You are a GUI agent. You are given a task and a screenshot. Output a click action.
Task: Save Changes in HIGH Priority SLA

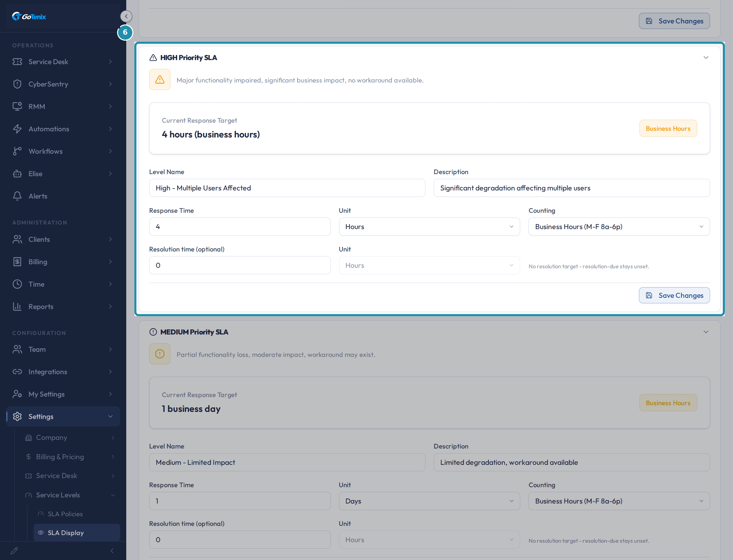pyautogui.click(x=674, y=295)
